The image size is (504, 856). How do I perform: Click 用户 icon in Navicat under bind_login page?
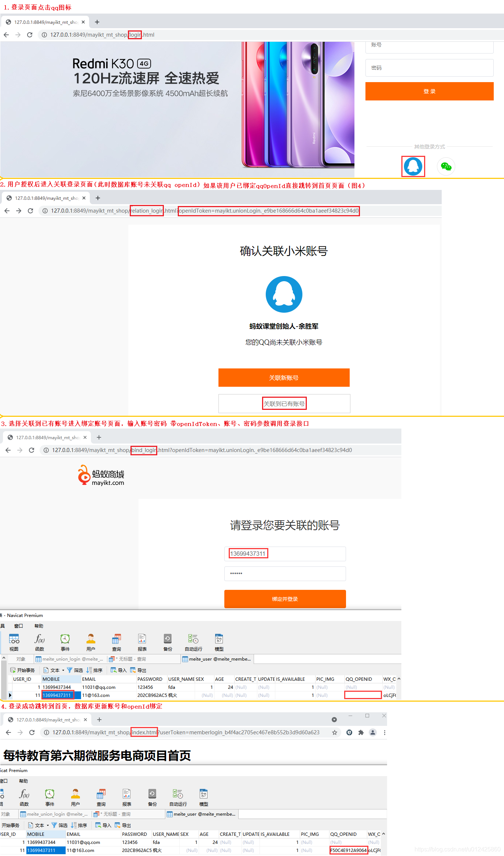(x=91, y=642)
